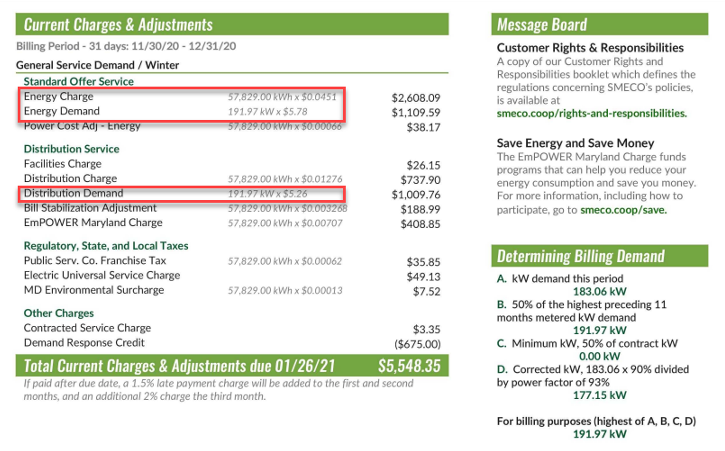
Task: Click the Other Charges section heading
Action: 59,313
